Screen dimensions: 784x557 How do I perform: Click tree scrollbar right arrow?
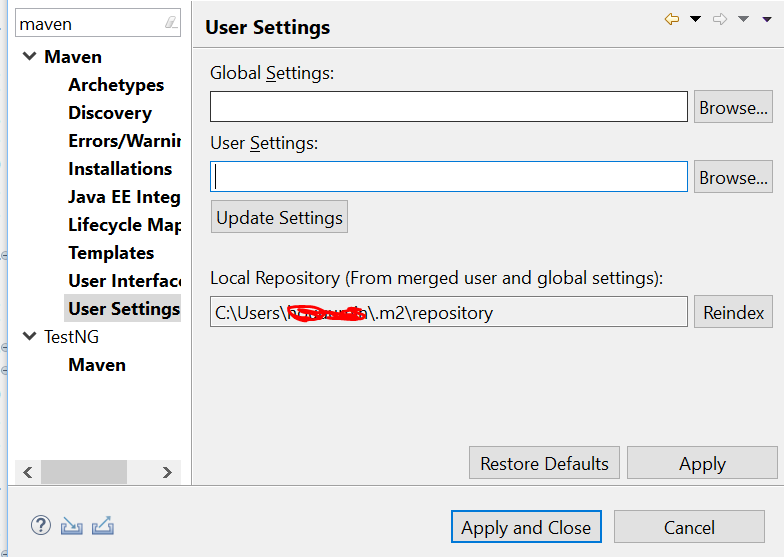pyautogui.click(x=168, y=472)
